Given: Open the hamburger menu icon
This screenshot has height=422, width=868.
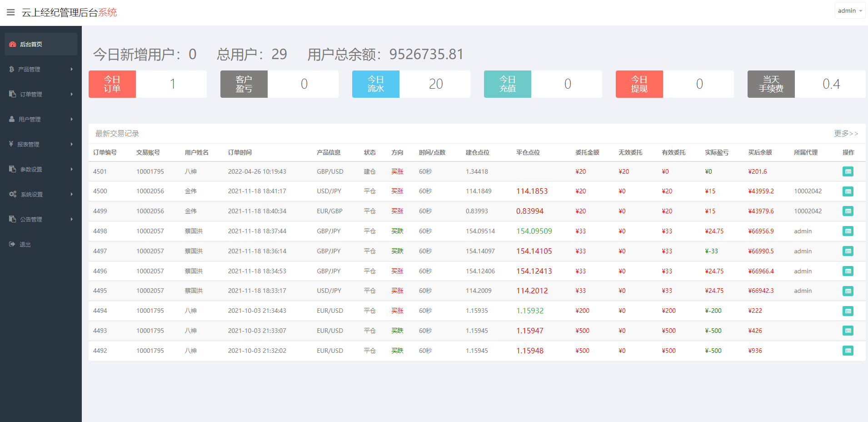Looking at the screenshot, I should [11, 12].
